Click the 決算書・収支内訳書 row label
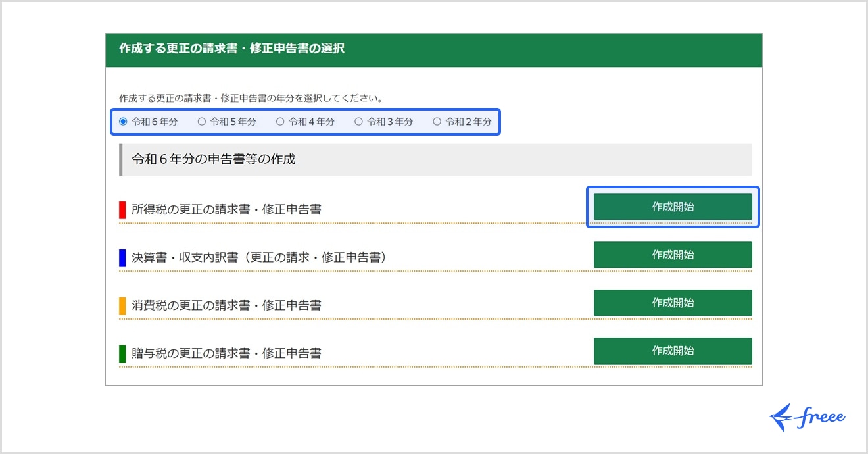Viewport: 868px width, 454px height. pos(258,258)
